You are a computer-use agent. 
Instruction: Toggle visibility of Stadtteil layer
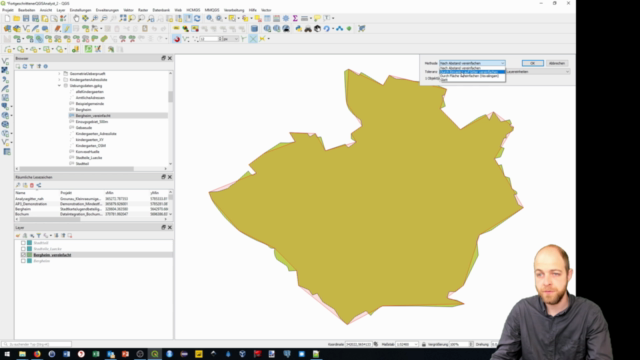point(23,243)
